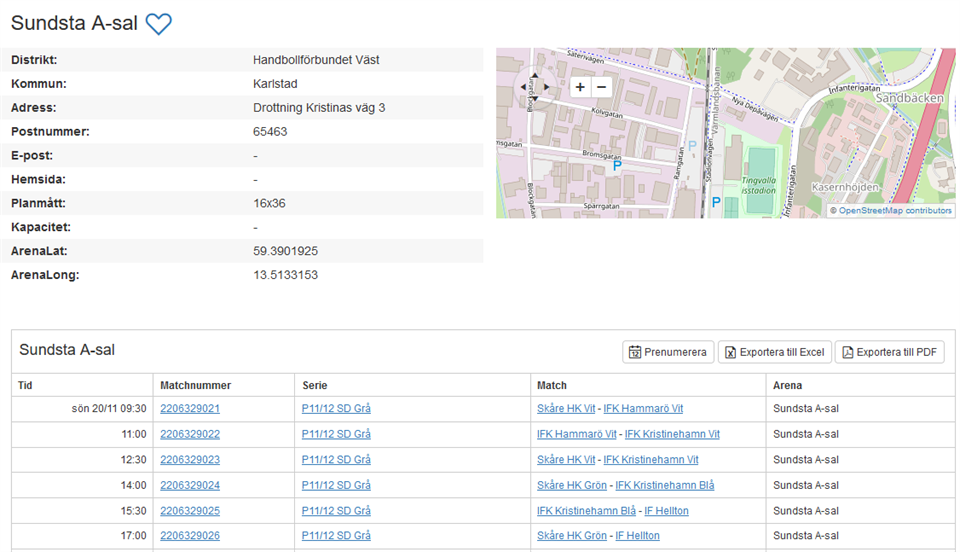960x552 pixels.
Task: Export the match schedule to Excel
Action: point(774,352)
